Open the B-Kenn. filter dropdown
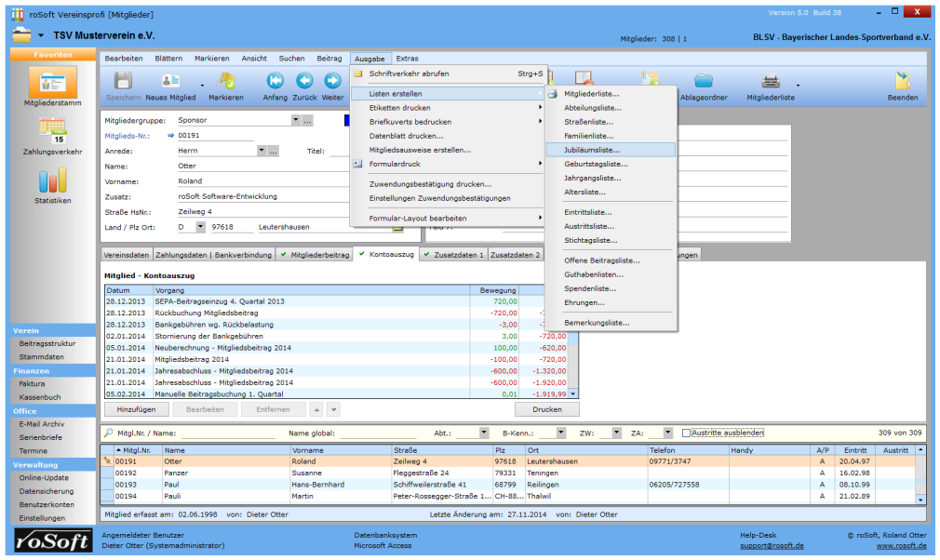 [x=560, y=433]
